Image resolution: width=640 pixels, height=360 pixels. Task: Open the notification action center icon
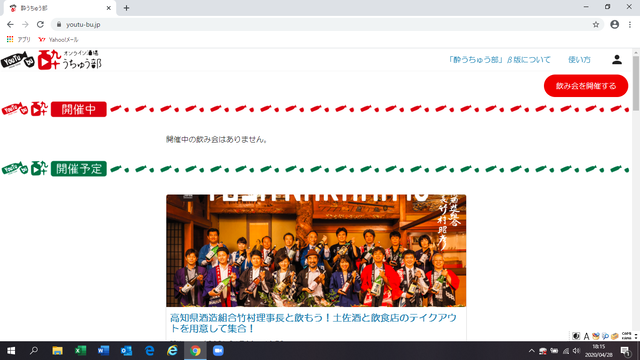(x=625, y=351)
